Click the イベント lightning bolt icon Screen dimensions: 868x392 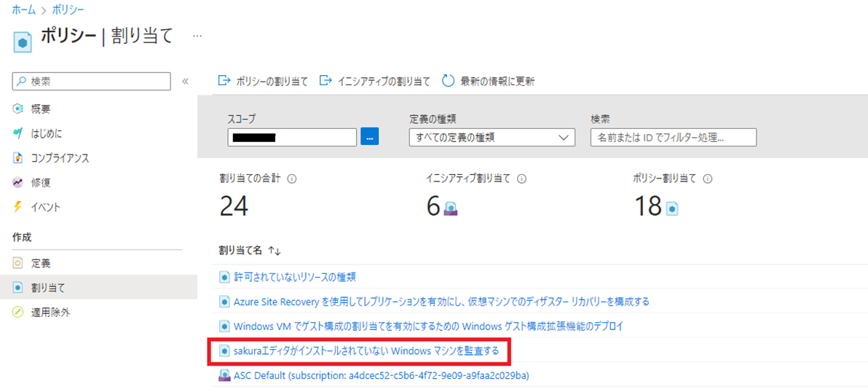click(17, 207)
